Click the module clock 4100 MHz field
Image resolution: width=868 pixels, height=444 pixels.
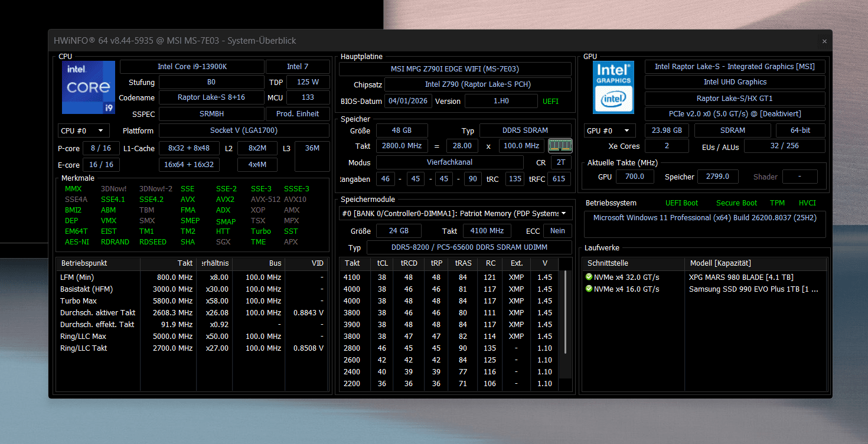pyautogui.click(x=488, y=231)
